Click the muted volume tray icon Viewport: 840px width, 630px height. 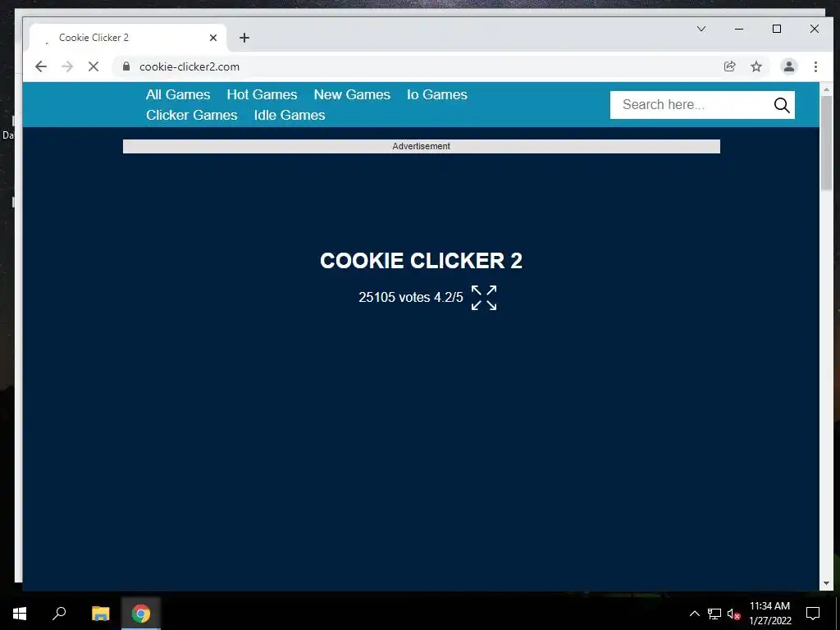coord(733,614)
